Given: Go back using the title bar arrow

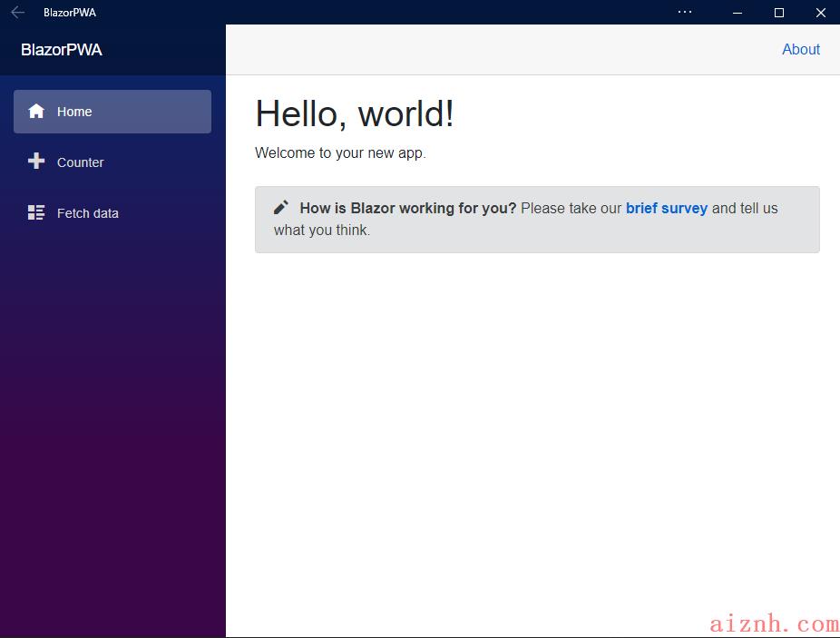Looking at the screenshot, I should 17,13.
